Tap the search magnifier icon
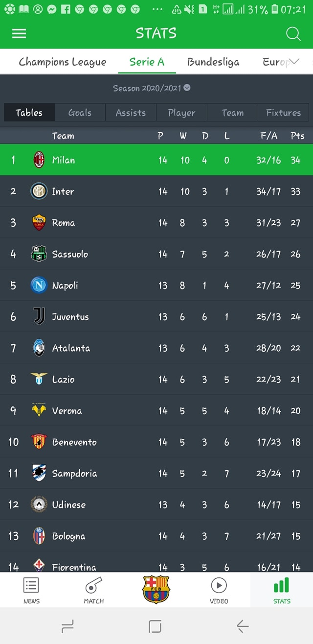 point(293,33)
